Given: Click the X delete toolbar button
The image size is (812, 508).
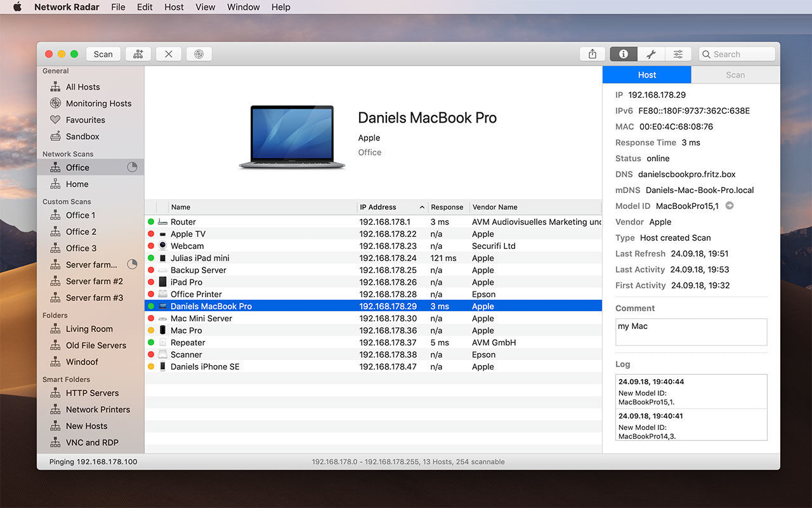Looking at the screenshot, I should click(169, 54).
